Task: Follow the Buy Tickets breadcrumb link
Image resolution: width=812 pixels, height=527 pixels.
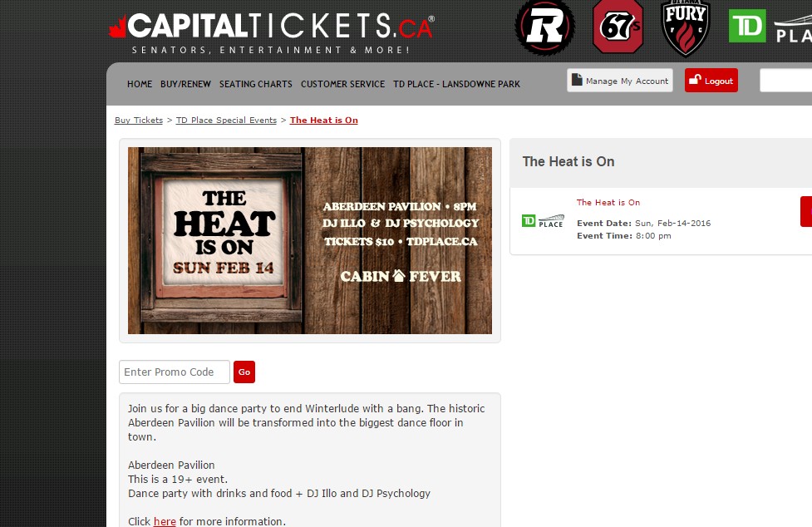Action: 139,120
